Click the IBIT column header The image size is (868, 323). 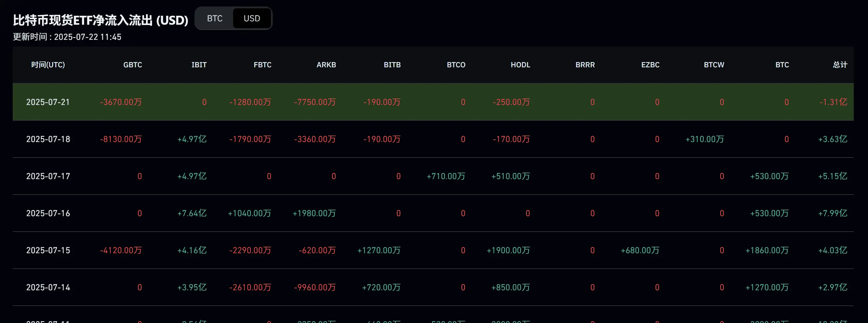[x=199, y=65]
